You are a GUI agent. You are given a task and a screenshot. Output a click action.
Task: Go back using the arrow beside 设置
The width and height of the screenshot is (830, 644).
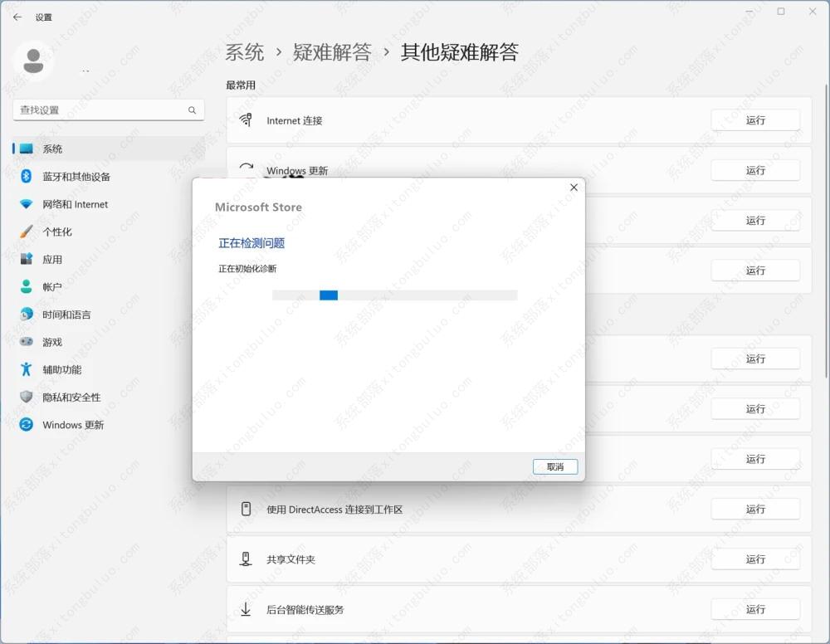(17, 17)
